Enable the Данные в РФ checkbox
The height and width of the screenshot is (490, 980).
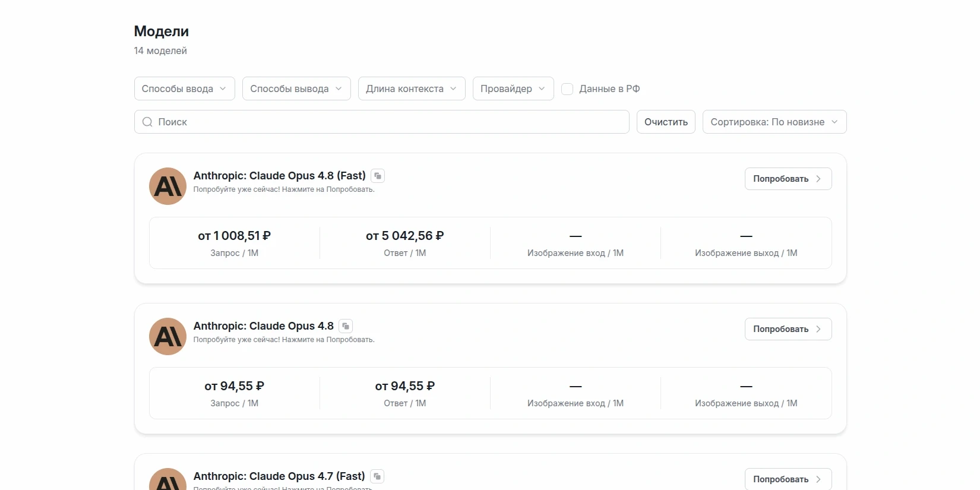point(567,88)
